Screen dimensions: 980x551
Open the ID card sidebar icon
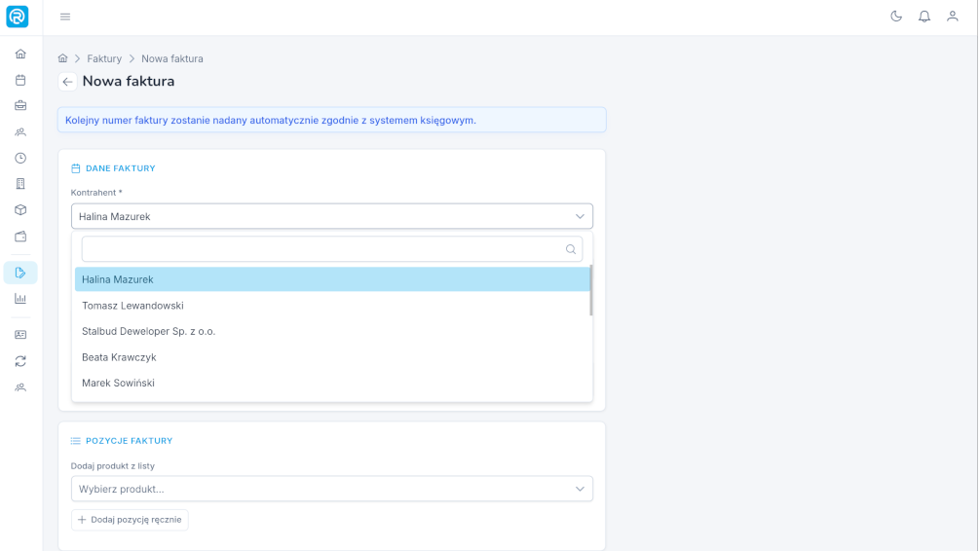(x=20, y=335)
